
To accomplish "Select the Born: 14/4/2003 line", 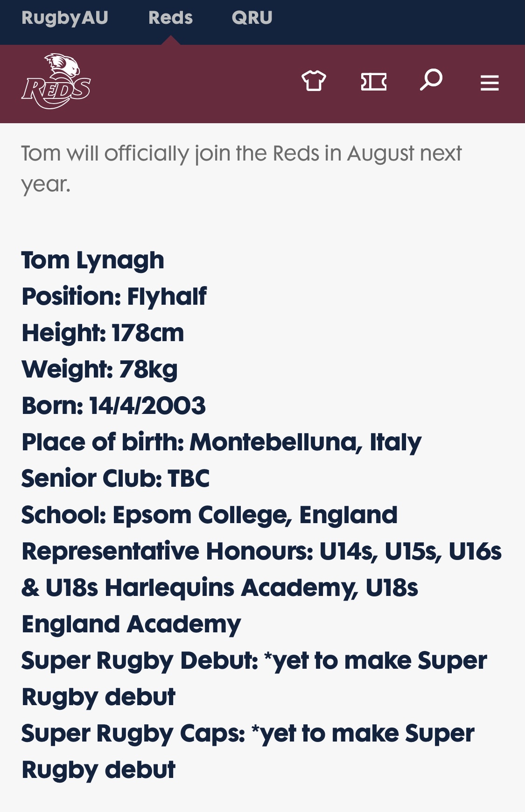I will (x=113, y=406).
